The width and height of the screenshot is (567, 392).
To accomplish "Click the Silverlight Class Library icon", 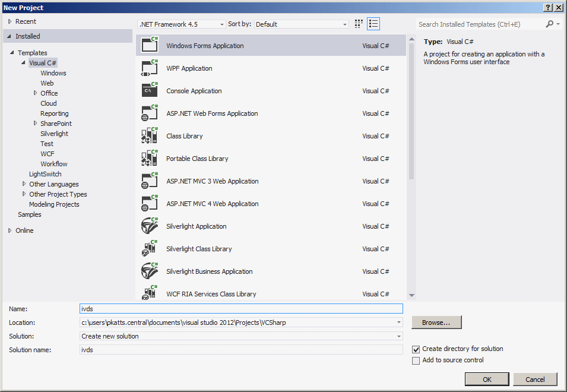I will coord(150,248).
